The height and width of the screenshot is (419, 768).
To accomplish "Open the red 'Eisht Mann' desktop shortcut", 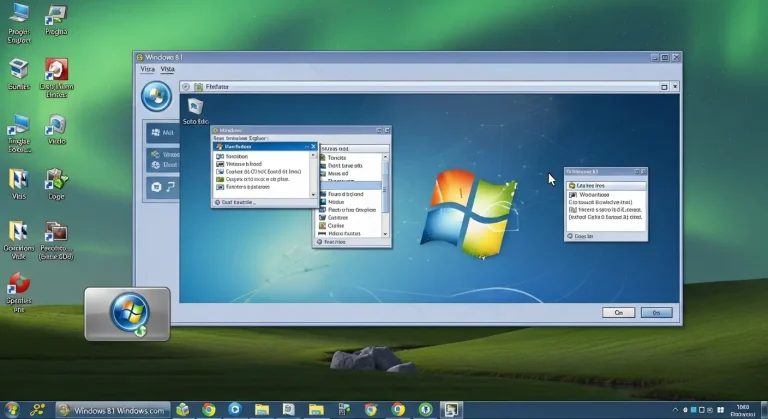I will click(x=56, y=77).
